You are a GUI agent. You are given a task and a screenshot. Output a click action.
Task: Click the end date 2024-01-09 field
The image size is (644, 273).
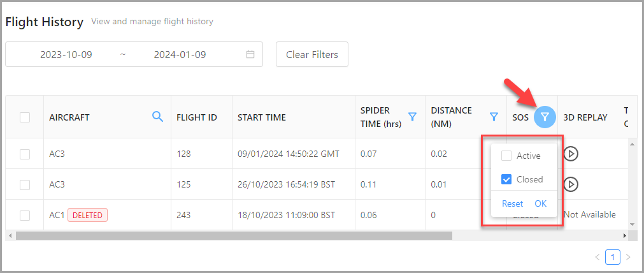[180, 54]
